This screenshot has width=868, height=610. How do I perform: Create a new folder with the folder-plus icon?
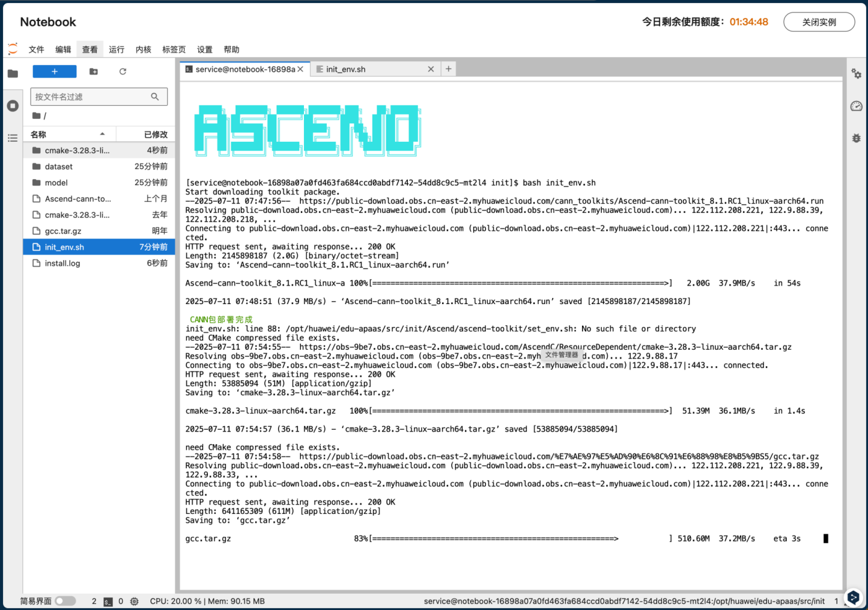coord(94,72)
